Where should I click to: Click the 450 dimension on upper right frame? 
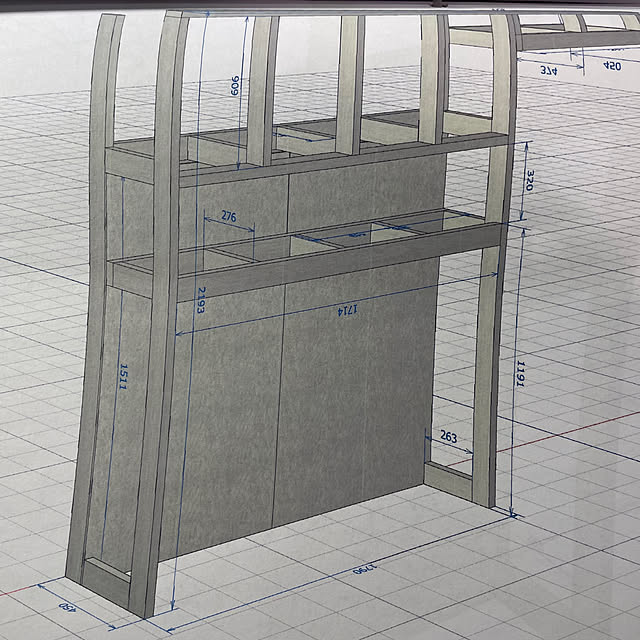click(x=612, y=65)
